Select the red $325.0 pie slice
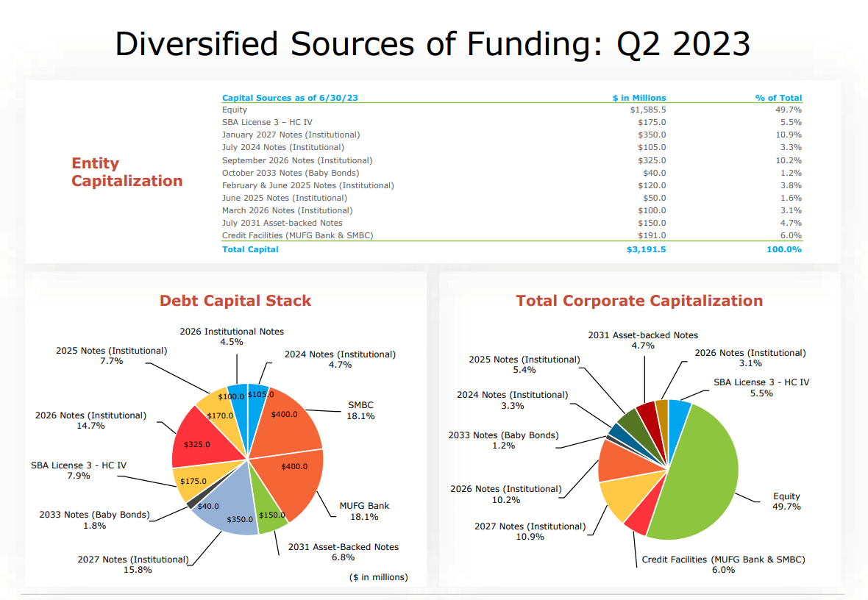Viewport: 868px width, 600px height. [199, 440]
